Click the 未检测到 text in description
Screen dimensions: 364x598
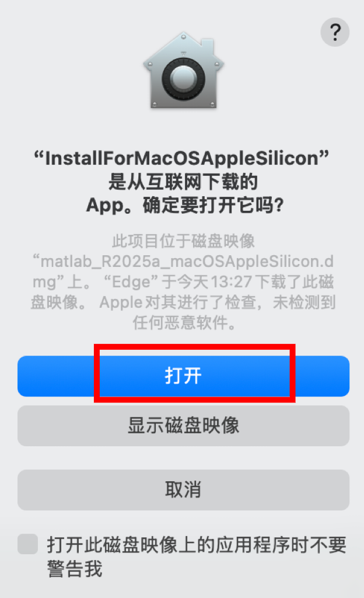[x=304, y=303]
